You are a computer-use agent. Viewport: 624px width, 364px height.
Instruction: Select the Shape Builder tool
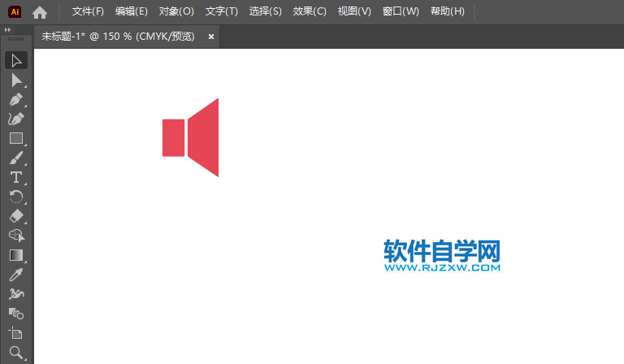pos(16,236)
